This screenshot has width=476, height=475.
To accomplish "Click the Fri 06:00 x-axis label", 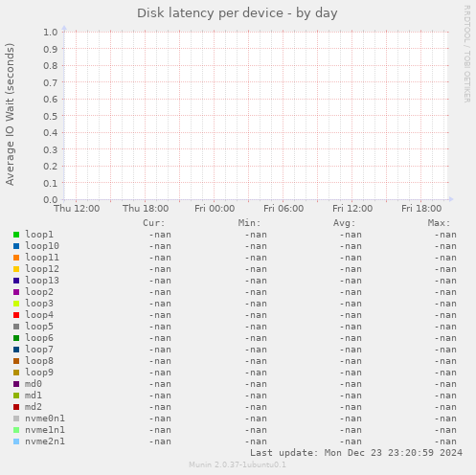I will 283,209.
